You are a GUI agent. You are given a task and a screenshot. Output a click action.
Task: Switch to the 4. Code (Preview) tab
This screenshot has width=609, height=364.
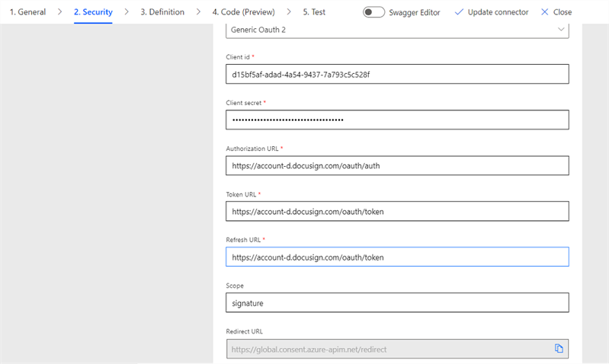point(243,12)
